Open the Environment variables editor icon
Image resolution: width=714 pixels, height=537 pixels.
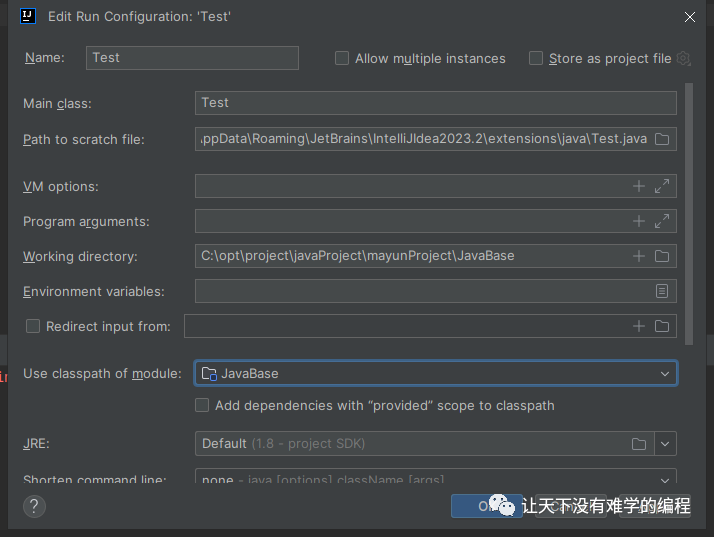662,291
